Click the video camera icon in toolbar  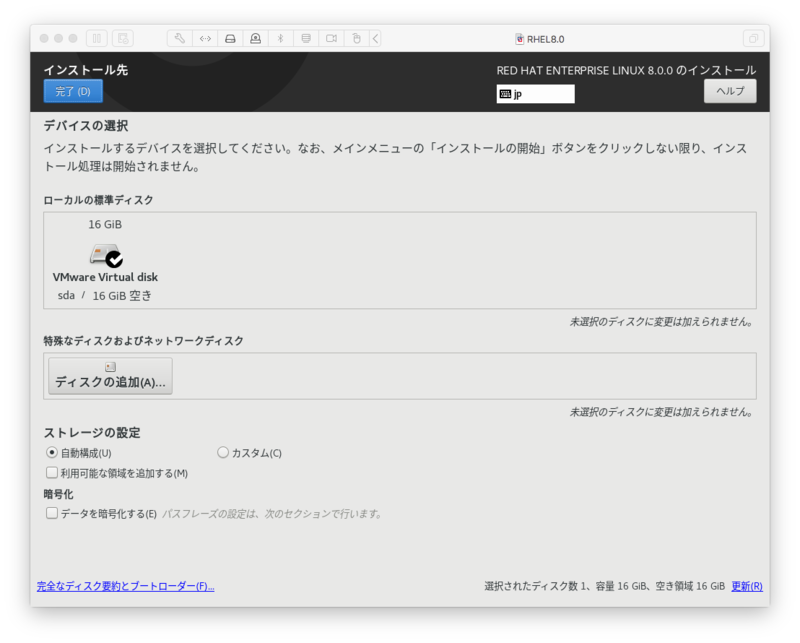331,38
